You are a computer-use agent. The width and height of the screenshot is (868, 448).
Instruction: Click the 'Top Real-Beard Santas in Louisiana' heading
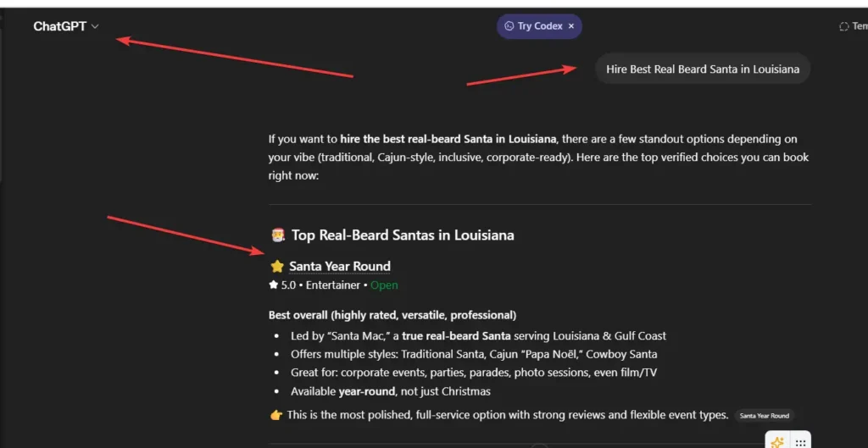coord(403,235)
